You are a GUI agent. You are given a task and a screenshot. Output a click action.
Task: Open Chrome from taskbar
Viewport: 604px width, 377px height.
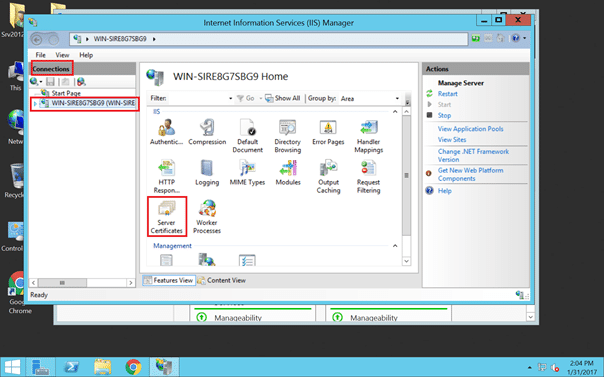133,367
